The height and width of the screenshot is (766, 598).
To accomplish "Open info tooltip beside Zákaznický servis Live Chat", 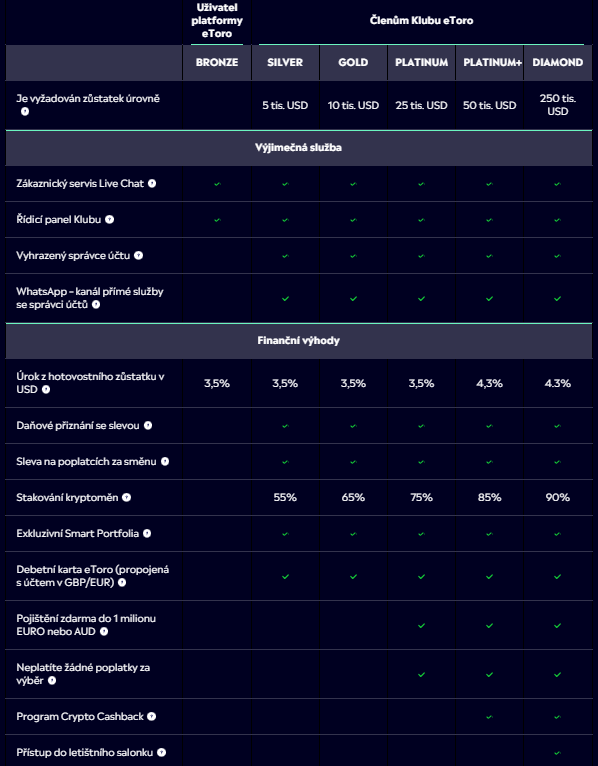I will (152, 184).
